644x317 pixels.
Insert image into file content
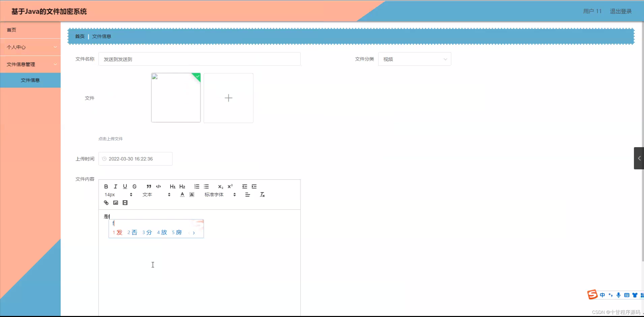coord(116,203)
